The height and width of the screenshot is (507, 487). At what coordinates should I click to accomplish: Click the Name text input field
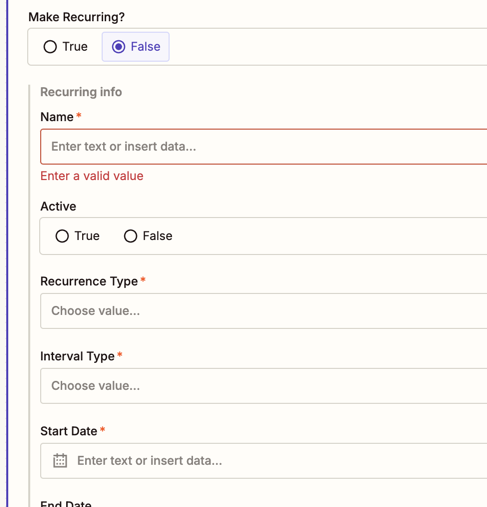(264, 147)
